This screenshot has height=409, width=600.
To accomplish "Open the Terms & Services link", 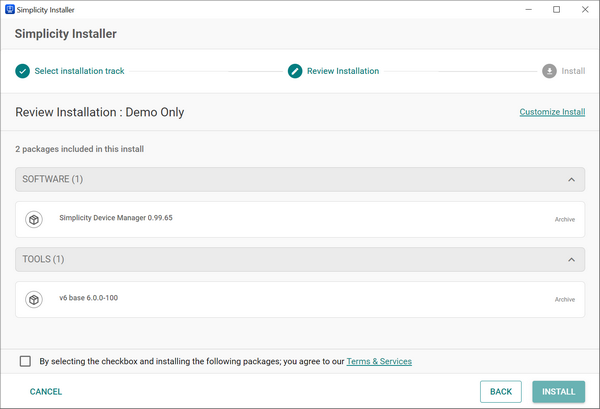I will 379,361.
